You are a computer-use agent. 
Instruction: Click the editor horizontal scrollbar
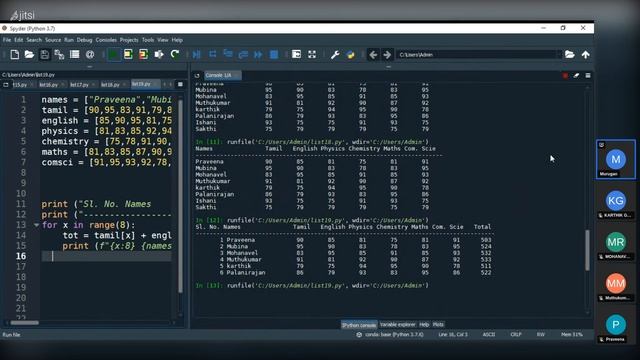[x=24, y=323]
